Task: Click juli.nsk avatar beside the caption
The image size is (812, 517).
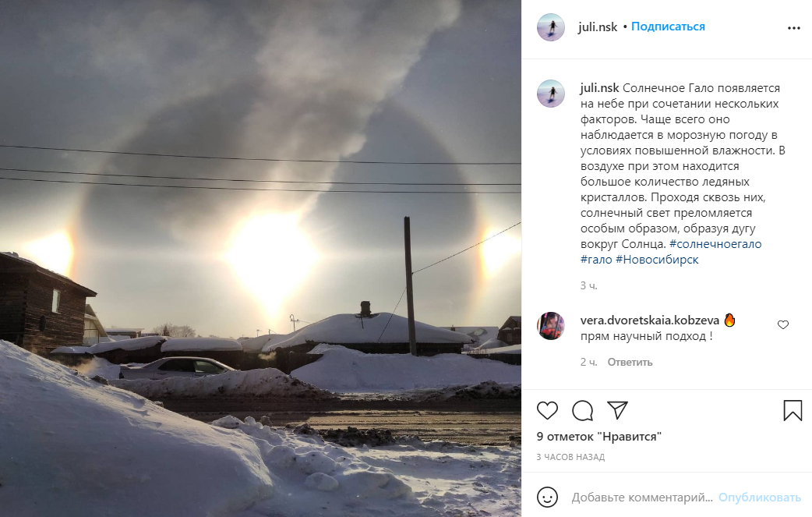Action: point(551,94)
